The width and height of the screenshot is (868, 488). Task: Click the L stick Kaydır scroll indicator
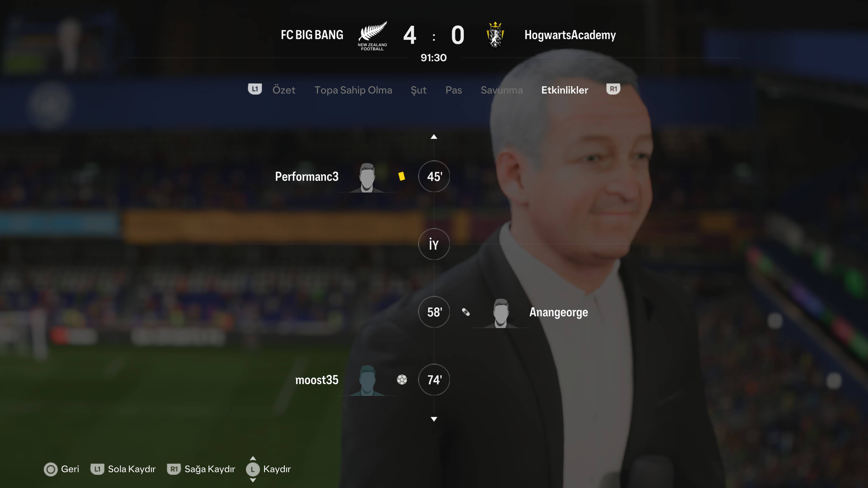tap(253, 469)
